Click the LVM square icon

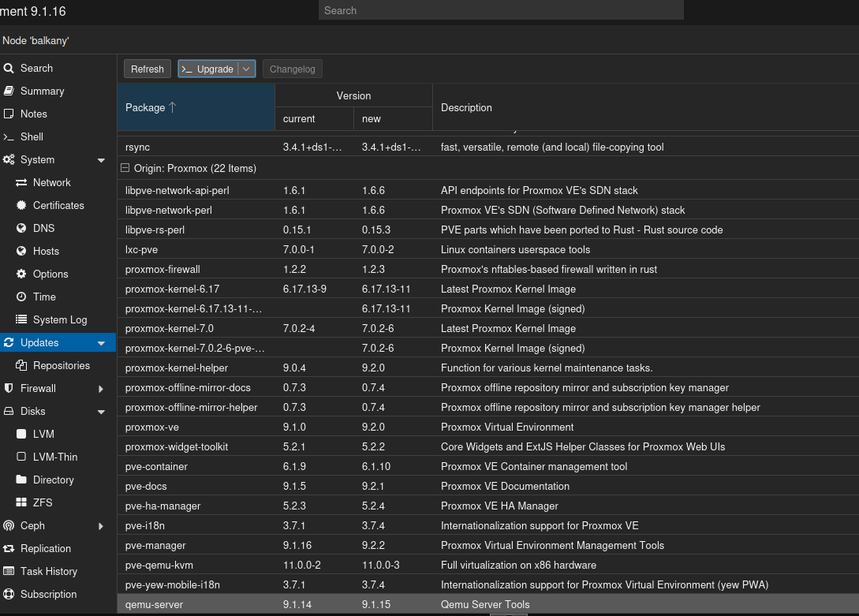click(x=21, y=434)
